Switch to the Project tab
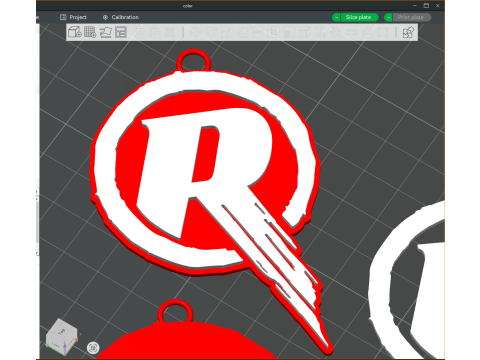 pyautogui.click(x=73, y=17)
